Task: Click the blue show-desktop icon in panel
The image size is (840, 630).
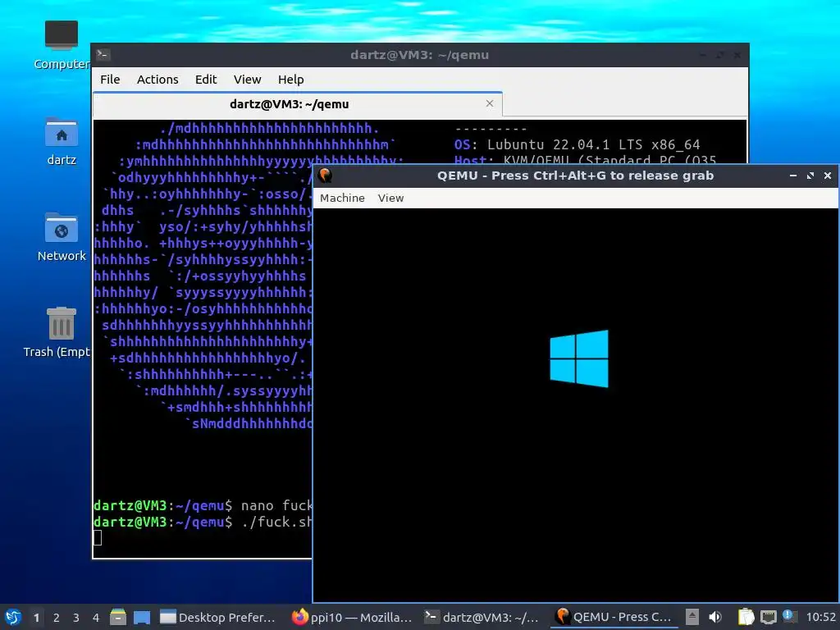Action: 142,617
